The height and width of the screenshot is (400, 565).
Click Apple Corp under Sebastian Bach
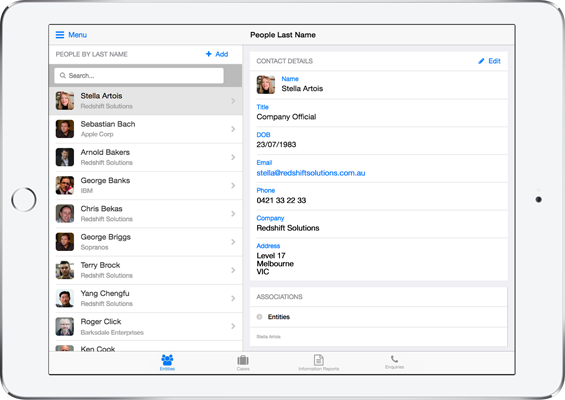[97, 134]
